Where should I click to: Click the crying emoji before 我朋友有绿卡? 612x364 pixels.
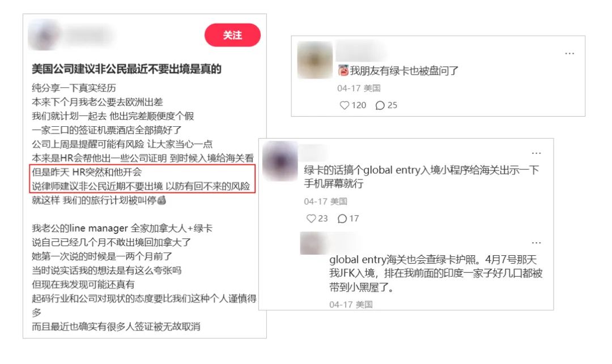[x=343, y=71]
